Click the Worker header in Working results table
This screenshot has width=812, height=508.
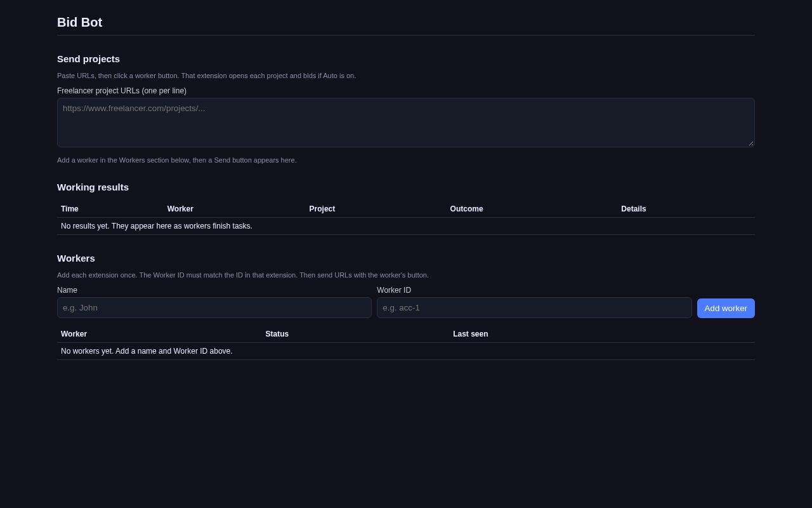[x=180, y=209]
